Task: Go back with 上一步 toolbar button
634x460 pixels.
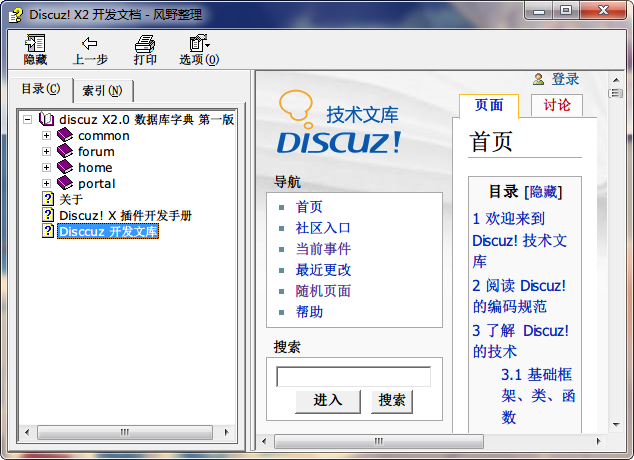Action: coord(90,50)
